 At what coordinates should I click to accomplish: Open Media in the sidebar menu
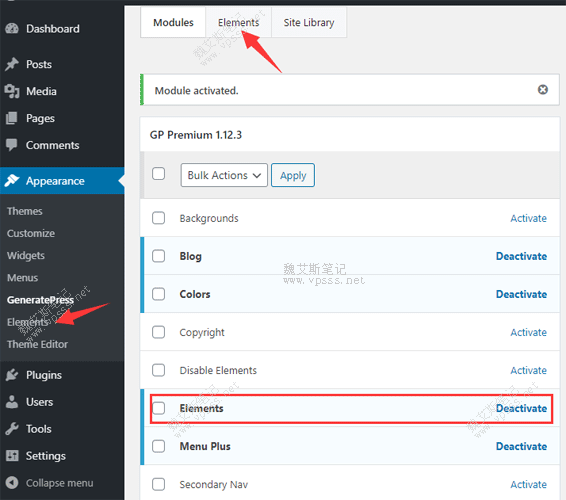coord(41,91)
